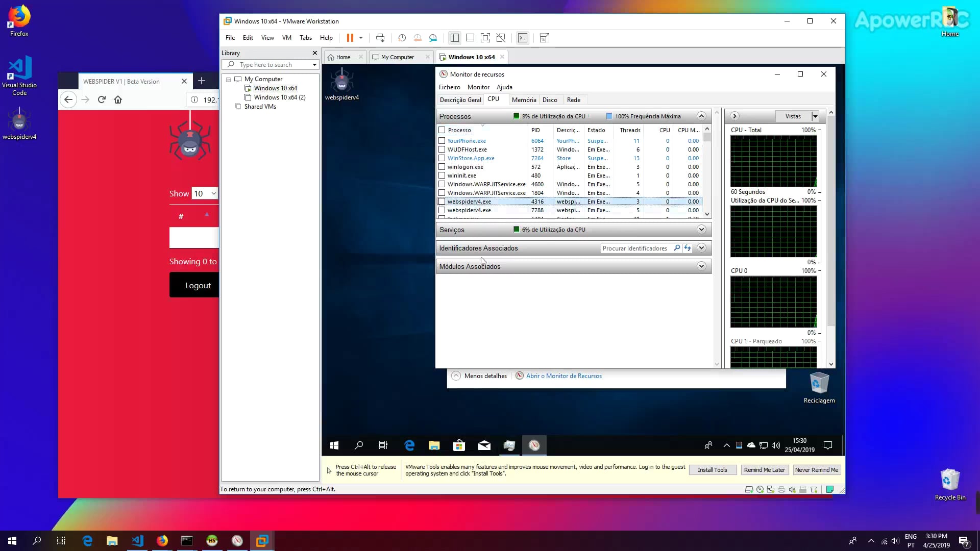Click the hard disk device status icon
The width and height of the screenshot is (980, 551).
[749, 489]
